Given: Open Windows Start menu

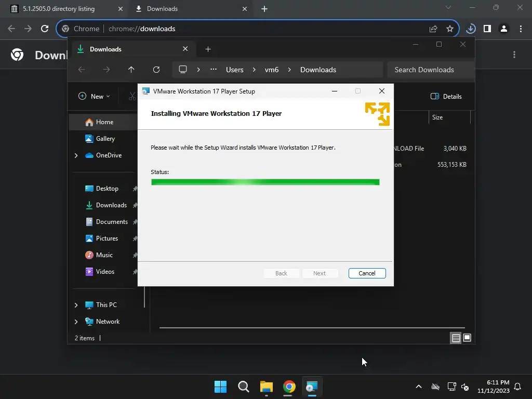Looking at the screenshot, I should click(220, 387).
